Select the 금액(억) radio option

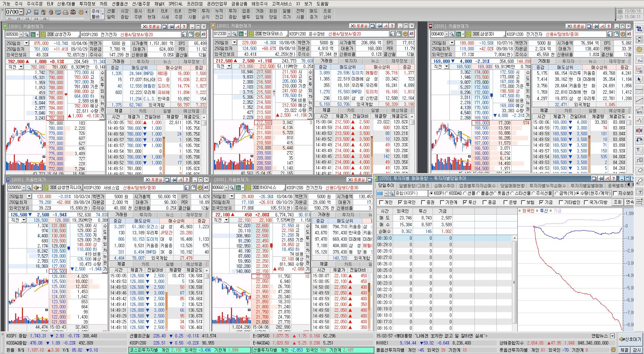(x=557, y=193)
